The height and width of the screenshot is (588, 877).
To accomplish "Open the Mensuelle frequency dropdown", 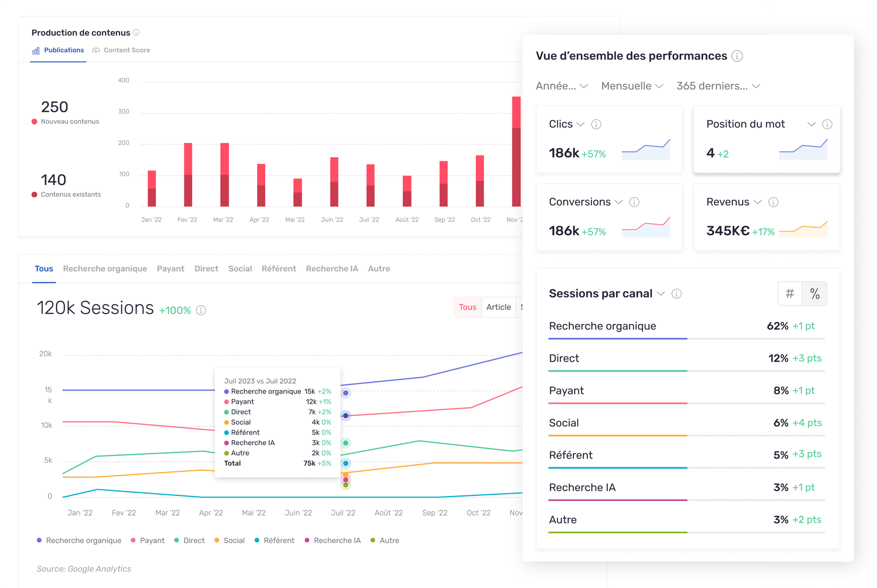I will point(633,86).
